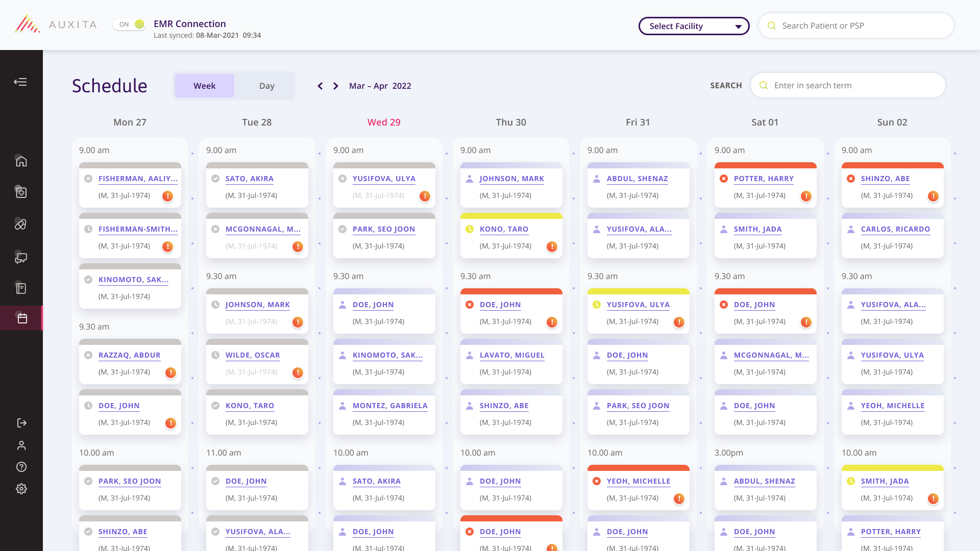Open the help question mark icon
This screenshot has width=980, height=551.
pyautogui.click(x=21, y=467)
